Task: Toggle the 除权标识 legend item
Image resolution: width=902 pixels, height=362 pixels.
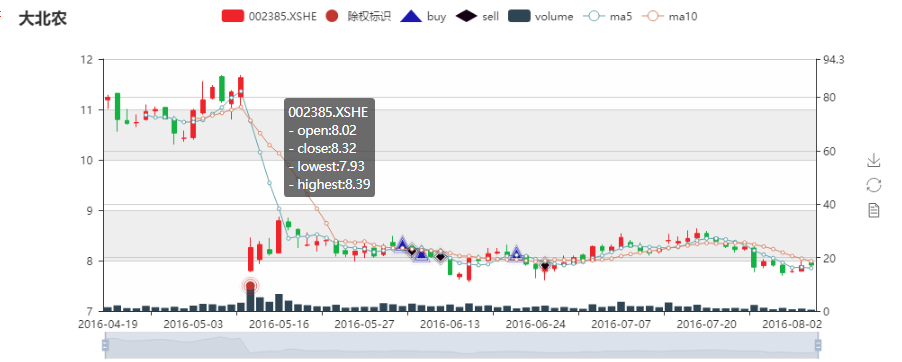Action: [x=358, y=16]
